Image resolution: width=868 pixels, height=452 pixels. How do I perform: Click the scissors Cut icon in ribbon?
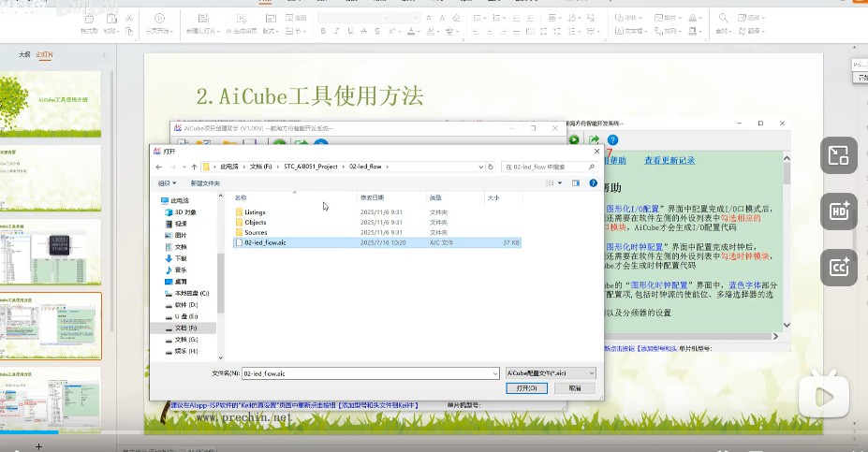click(x=129, y=19)
